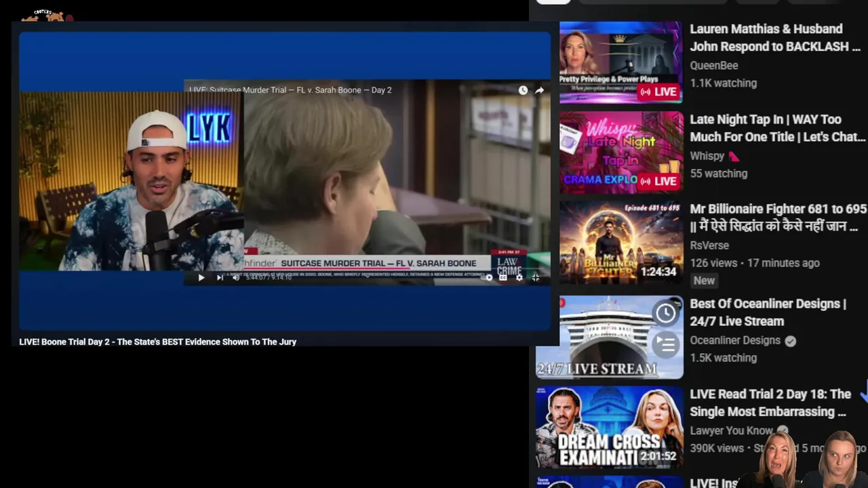
Task: Open 'Late Night Tap In' video title
Action: pyautogui.click(x=778, y=128)
